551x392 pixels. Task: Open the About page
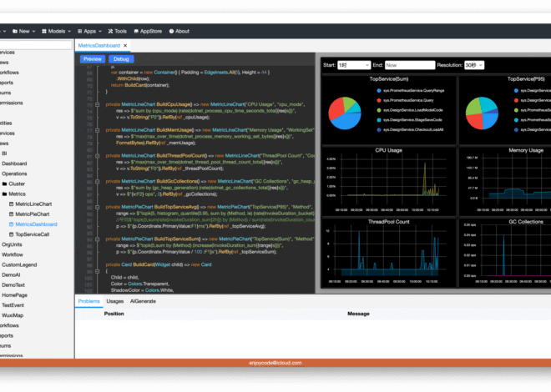pyautogui.click(x=179, y=31)
